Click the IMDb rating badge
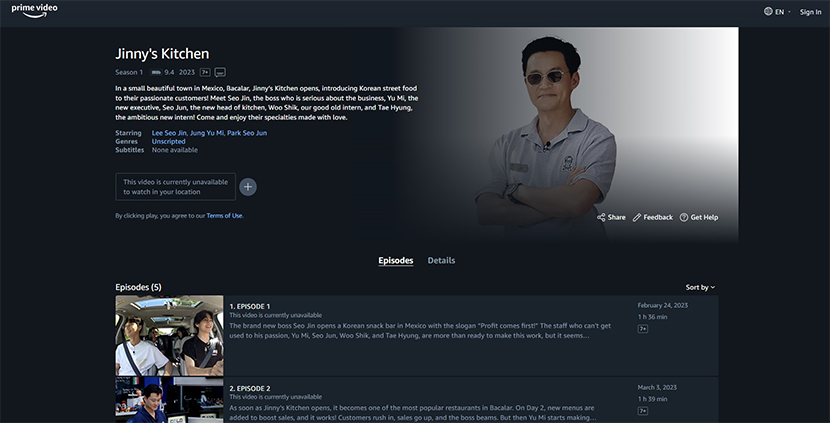Image resolution: width=830 pixels, height=423 pixels. 156,72
